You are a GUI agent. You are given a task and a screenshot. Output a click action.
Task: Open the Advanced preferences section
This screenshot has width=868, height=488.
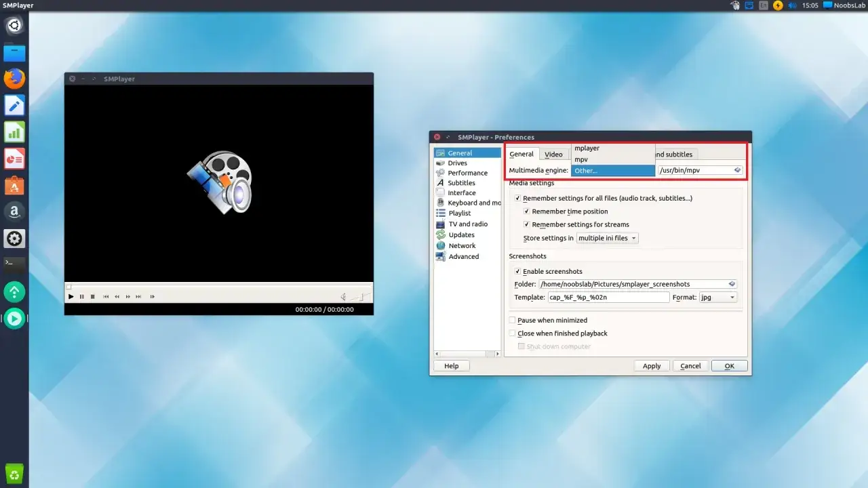point(468,256)
